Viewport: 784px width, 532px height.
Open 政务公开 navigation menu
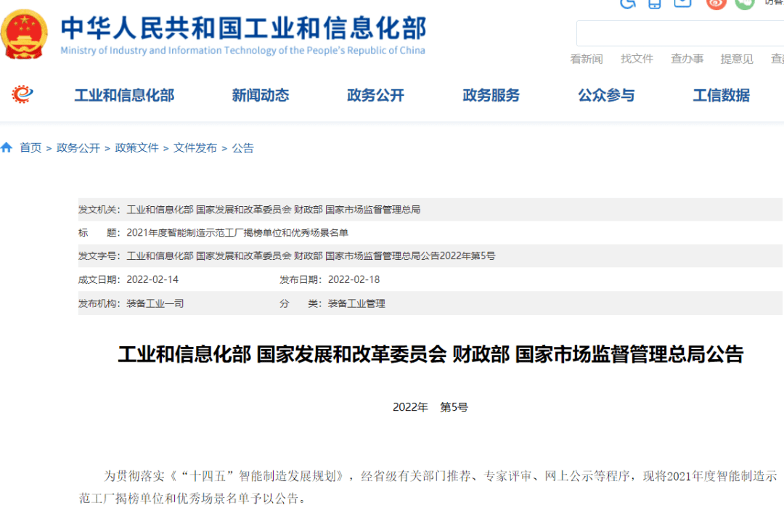point(375,95)
